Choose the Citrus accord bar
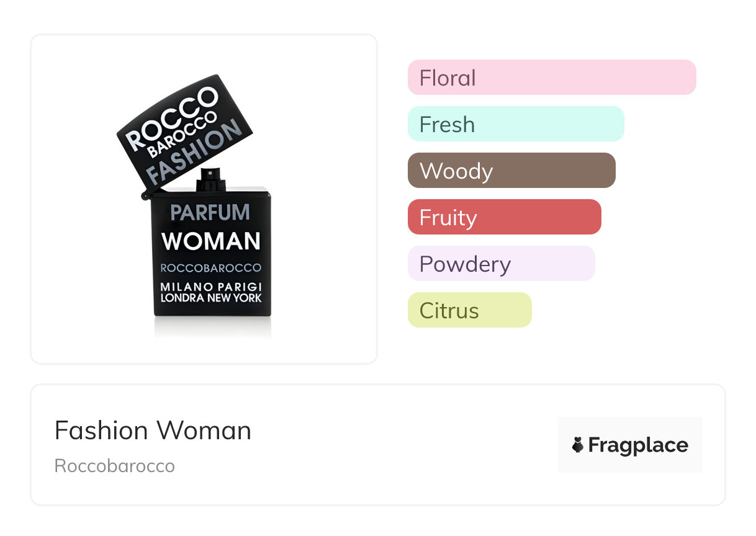This screenshot has height=536, width=756. (469, 310)
